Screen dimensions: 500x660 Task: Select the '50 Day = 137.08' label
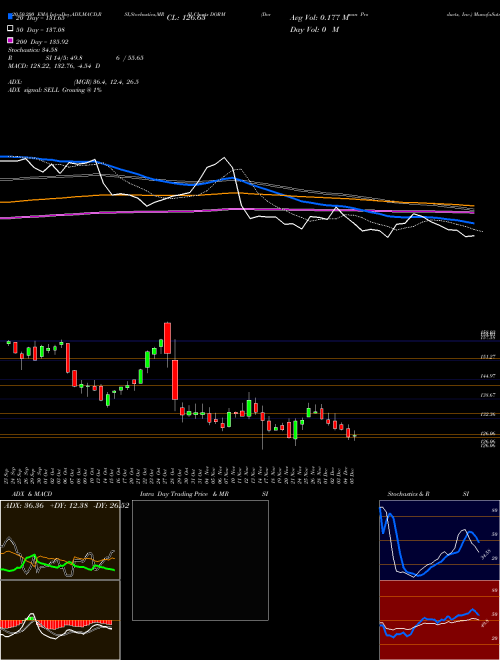pyautogui.click(x=41, y=30)
